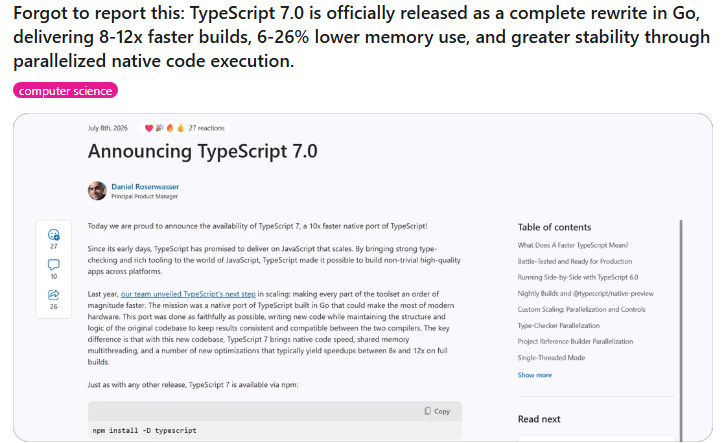Click the 'Table of contents' heading
The width and height of the screenshot is (721, 443).
[554, 227]
